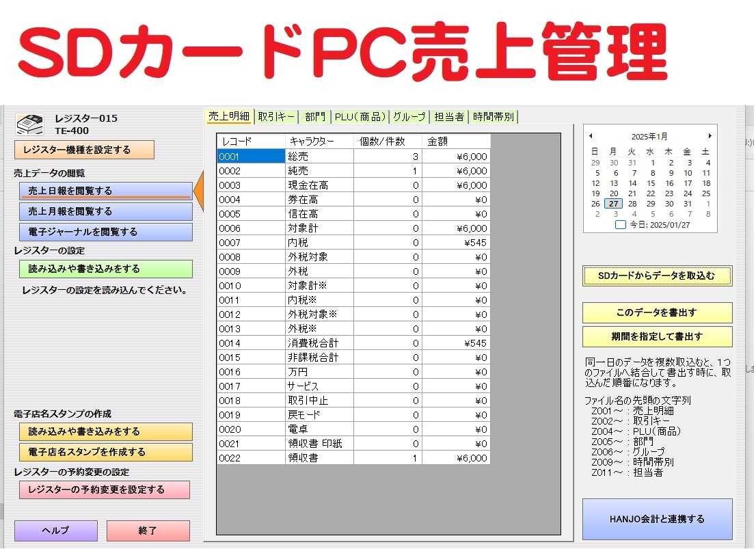756x549 pixels.
Task: Open 売上月報を閲覧する
Action: pos(106,211)
